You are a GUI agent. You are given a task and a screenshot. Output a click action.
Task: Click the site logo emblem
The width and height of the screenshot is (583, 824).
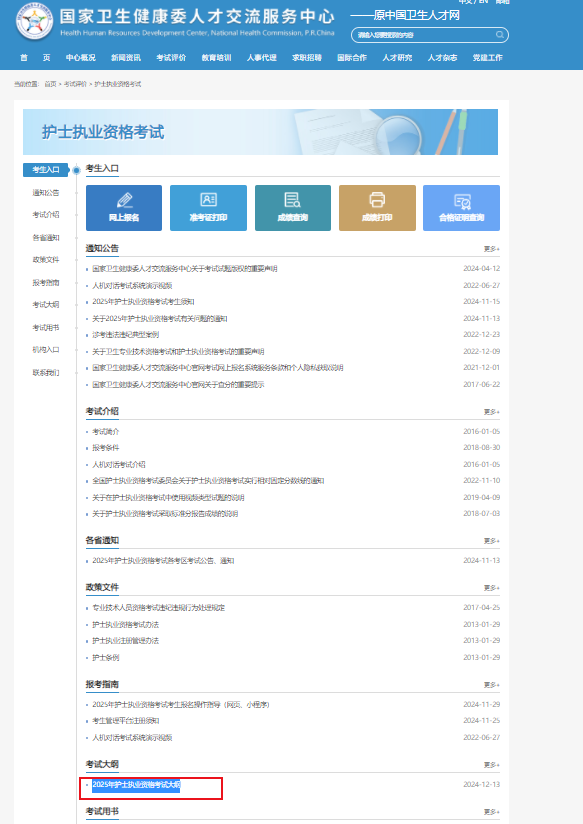(x=34, y=21)
